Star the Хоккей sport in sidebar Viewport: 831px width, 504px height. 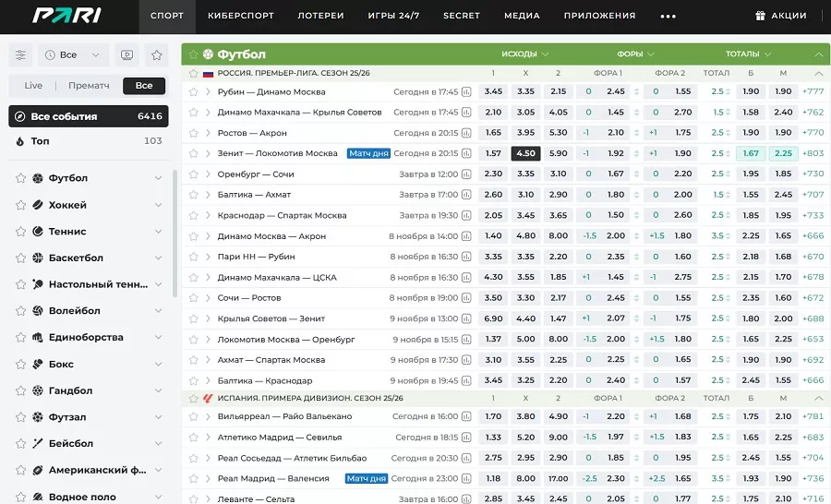[20, 205]
